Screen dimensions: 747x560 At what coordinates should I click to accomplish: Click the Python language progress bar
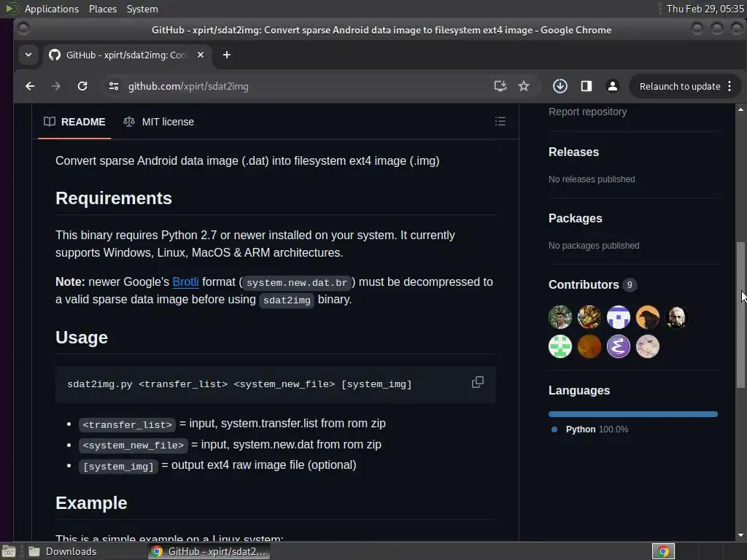click(632, 414)
